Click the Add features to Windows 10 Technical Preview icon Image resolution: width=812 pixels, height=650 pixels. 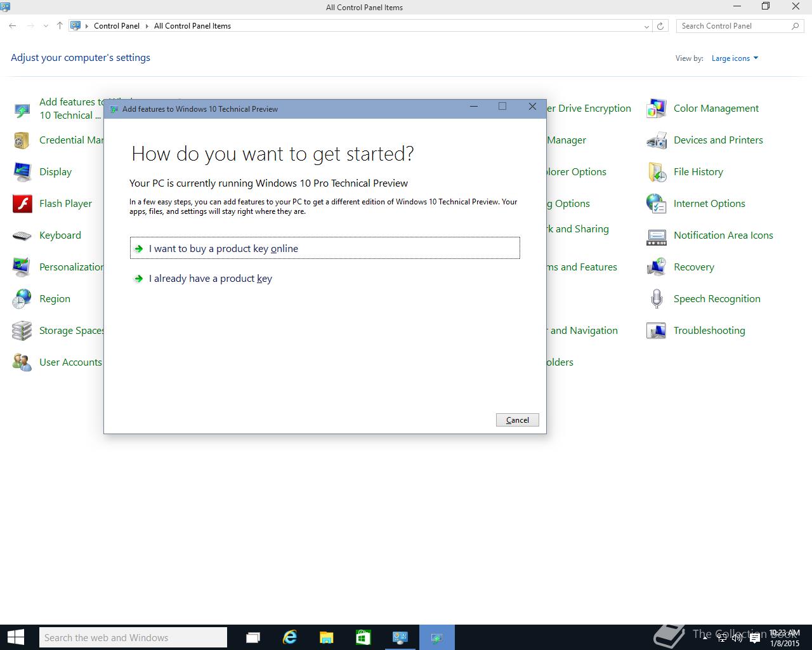click(22, 109)
